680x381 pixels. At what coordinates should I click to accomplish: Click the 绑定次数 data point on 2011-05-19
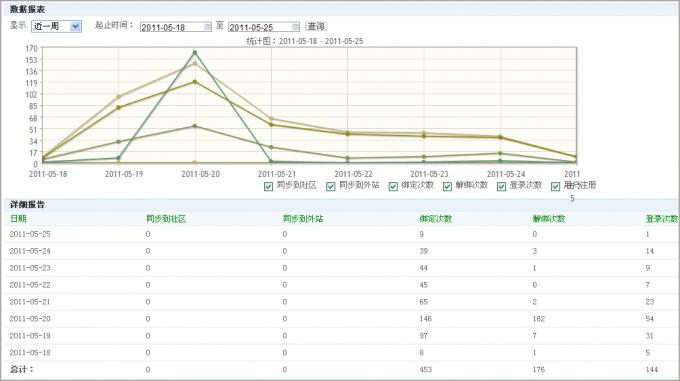[x=118, y=97]
